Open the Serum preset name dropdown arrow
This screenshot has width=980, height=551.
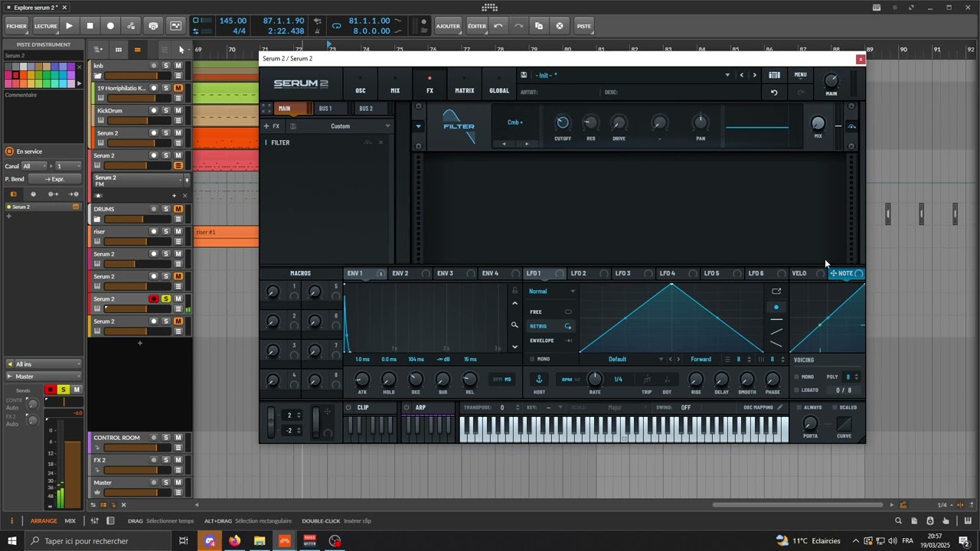[727, 75]
